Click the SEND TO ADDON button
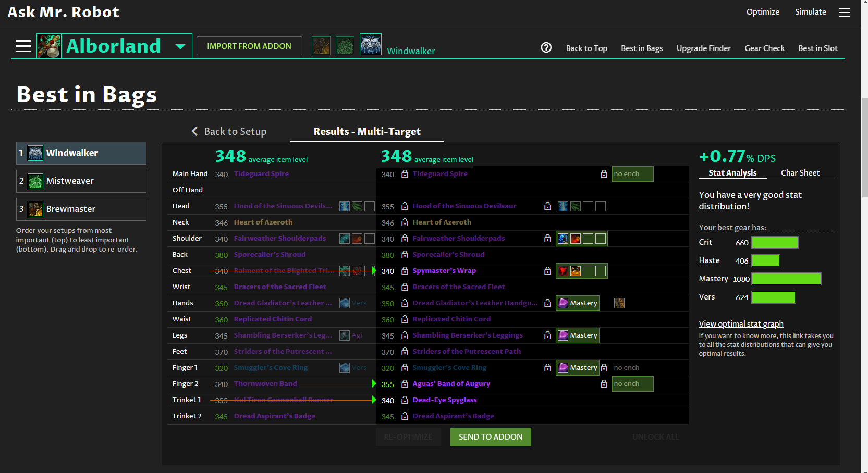The image size is (868, 473). click(491, 437)
